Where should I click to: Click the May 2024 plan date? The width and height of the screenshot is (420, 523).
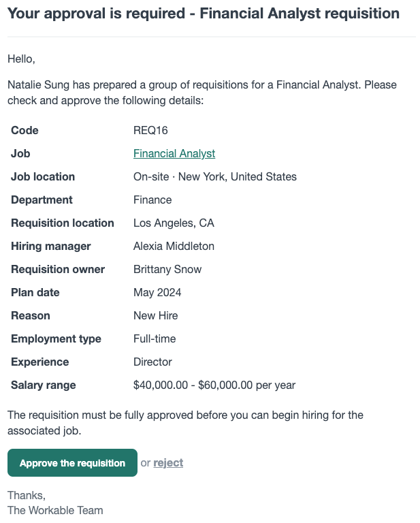click(x=157, y=293)
